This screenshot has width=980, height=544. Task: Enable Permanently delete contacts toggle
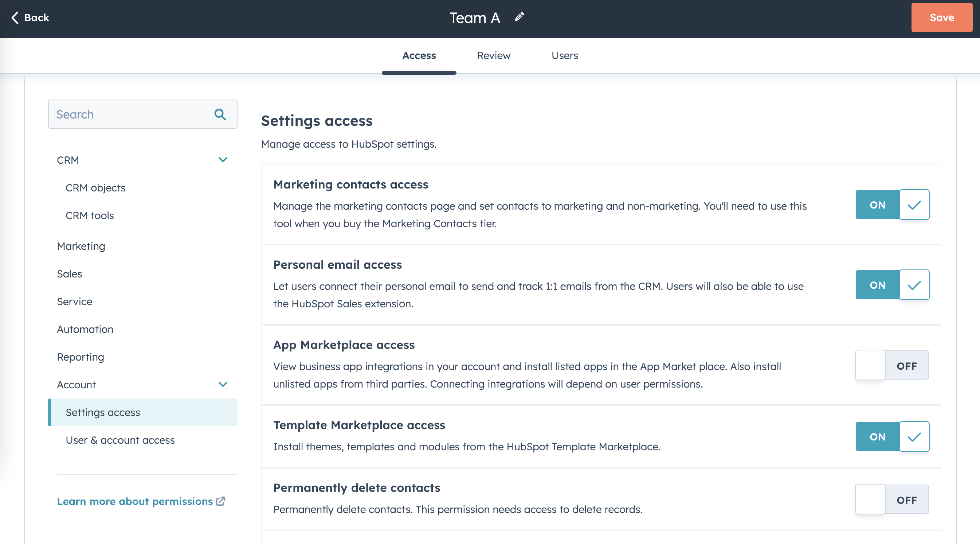point(892,499)
